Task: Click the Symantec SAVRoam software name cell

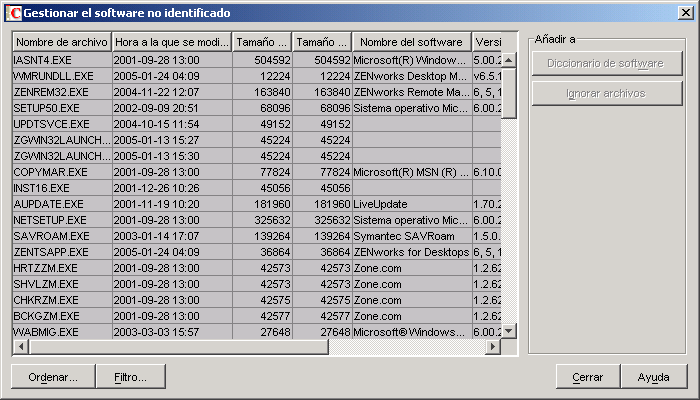Action: (x=412, y=236)
